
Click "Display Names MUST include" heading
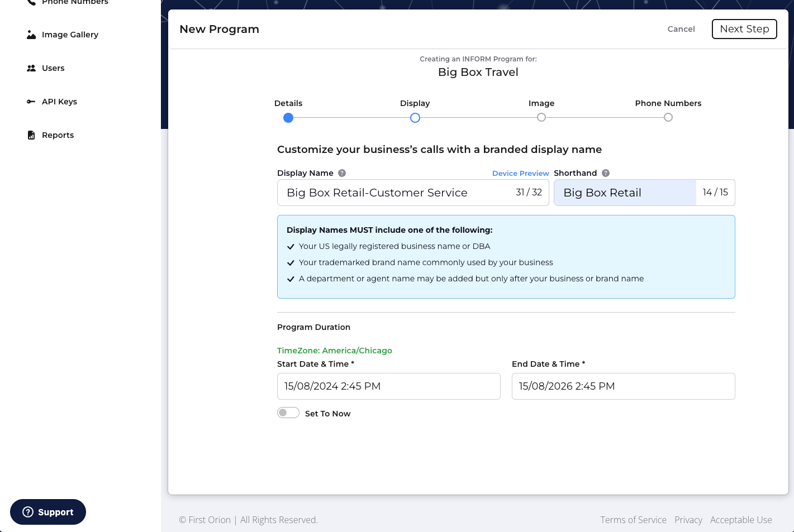[x=389, y=230]
